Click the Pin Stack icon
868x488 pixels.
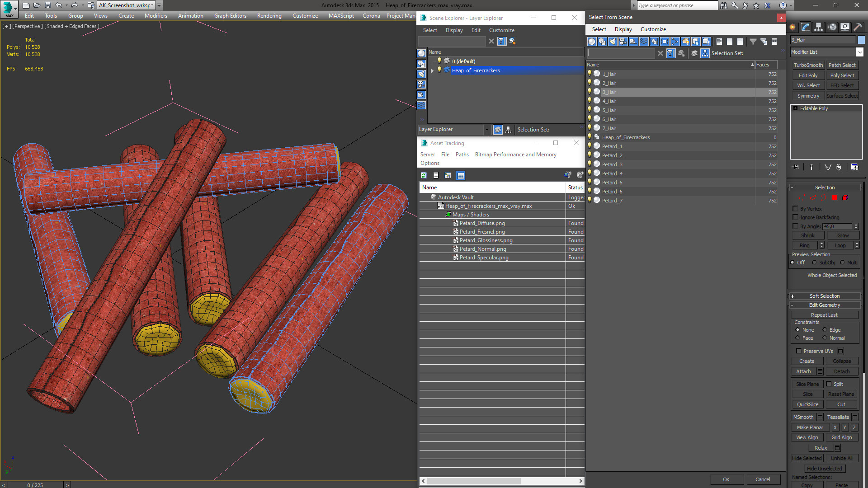click(x=796, y=167)
